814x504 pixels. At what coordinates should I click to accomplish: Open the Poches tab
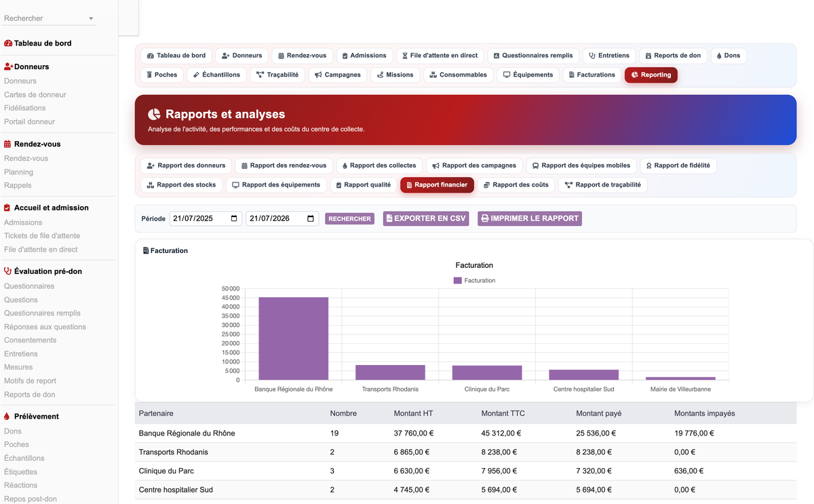pyautogui.click(x=162, y=75)
